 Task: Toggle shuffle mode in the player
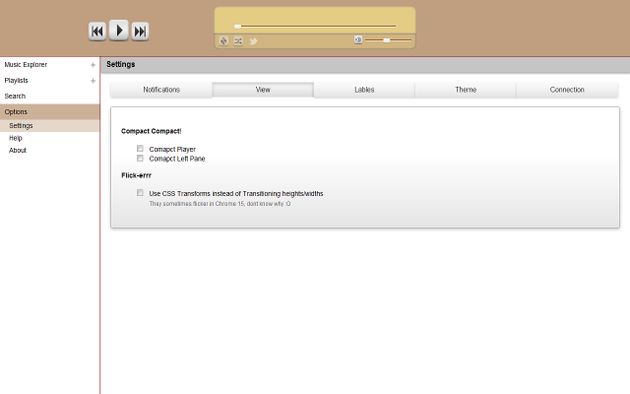[x=238, y=41]
